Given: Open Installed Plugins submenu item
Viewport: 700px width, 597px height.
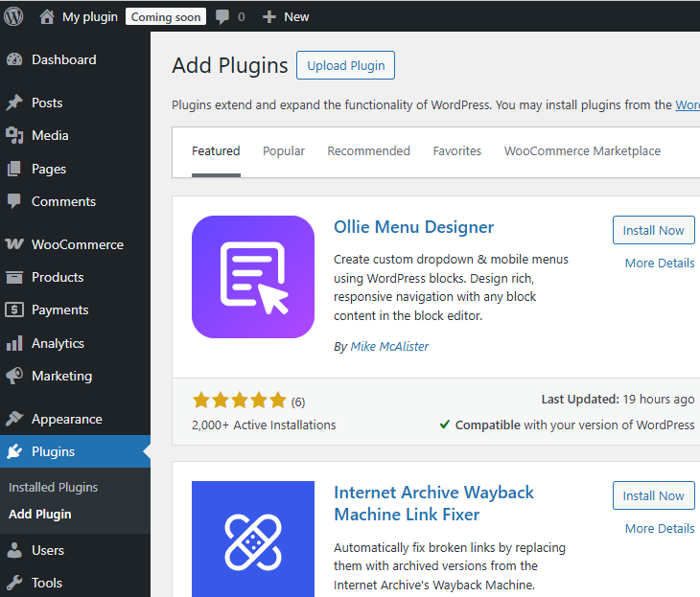Looking at the screenshot, I should click(x=54, y=487).
